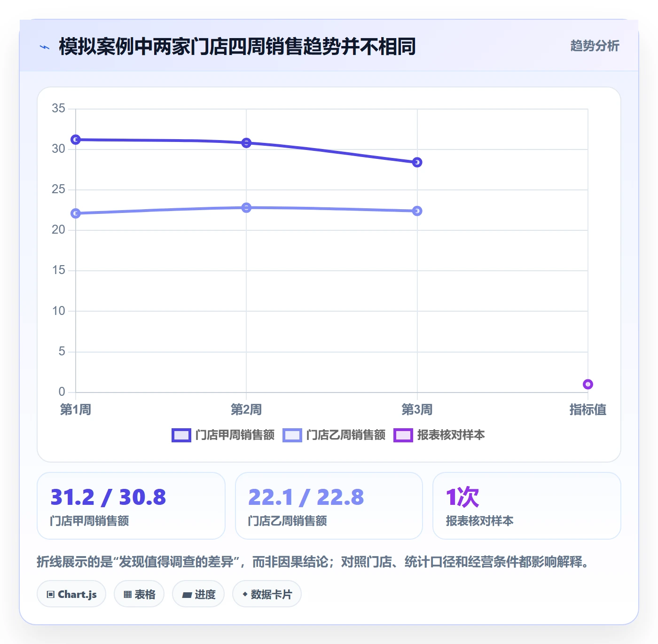
Task: Open the 1次 报表核对样本 card
Action: [527, 506]
